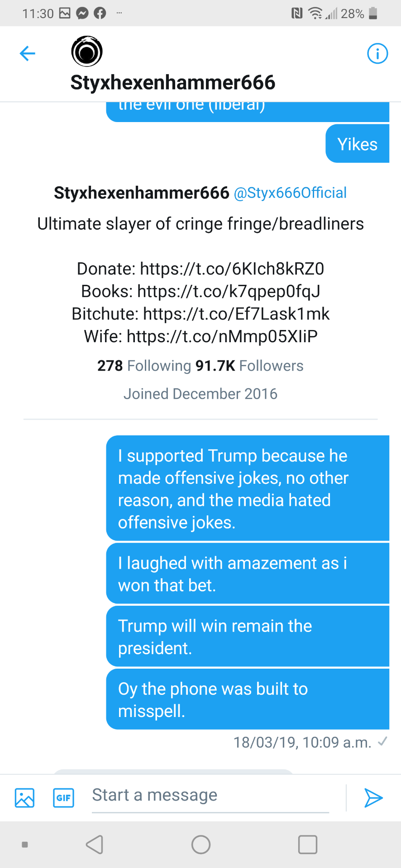The height and width of the screenshot is (868, 401).
Task: Tap the 278 Following count
Action: pyautogui.click(x=144, y=366)
